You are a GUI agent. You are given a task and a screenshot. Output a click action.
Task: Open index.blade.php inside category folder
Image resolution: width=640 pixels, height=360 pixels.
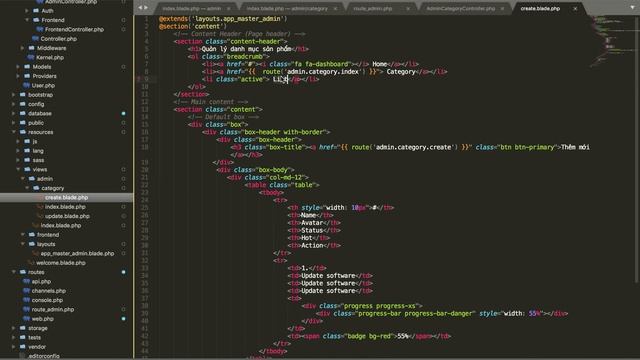click(65, 207)
